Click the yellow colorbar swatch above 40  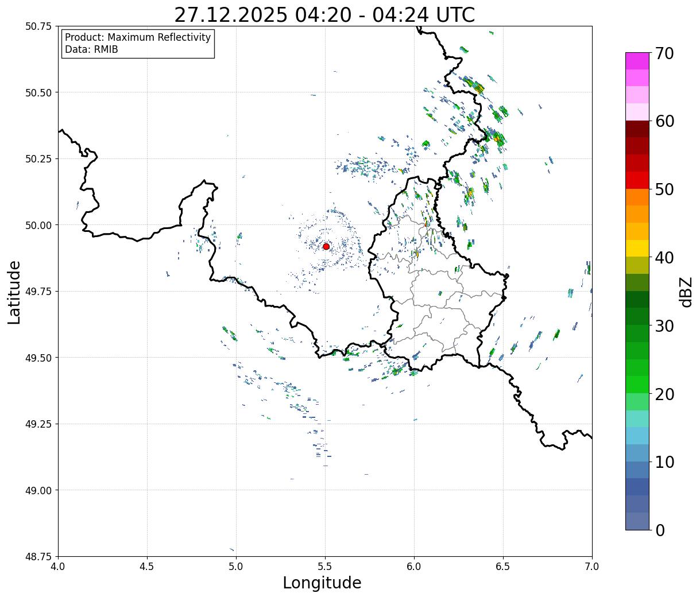(x=637, y=249)
